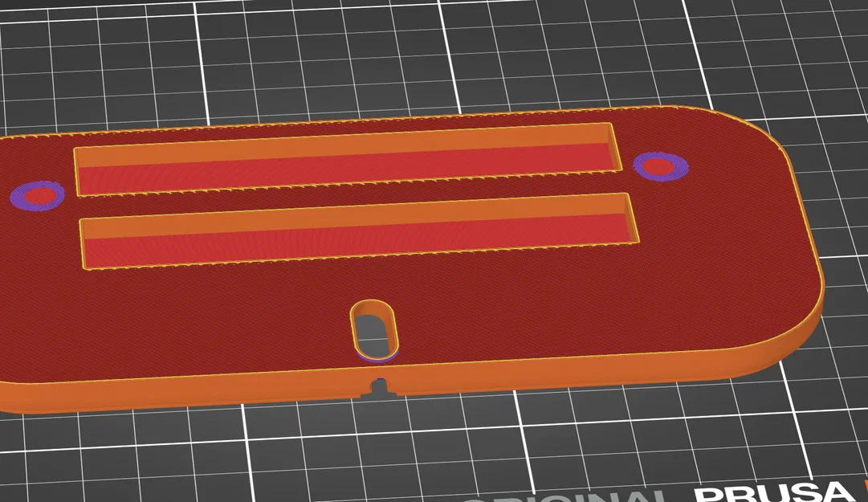Screen dimensions: 868x502
Task: Click the right purple-ringed screw hole
Action: tap(660, 166)
